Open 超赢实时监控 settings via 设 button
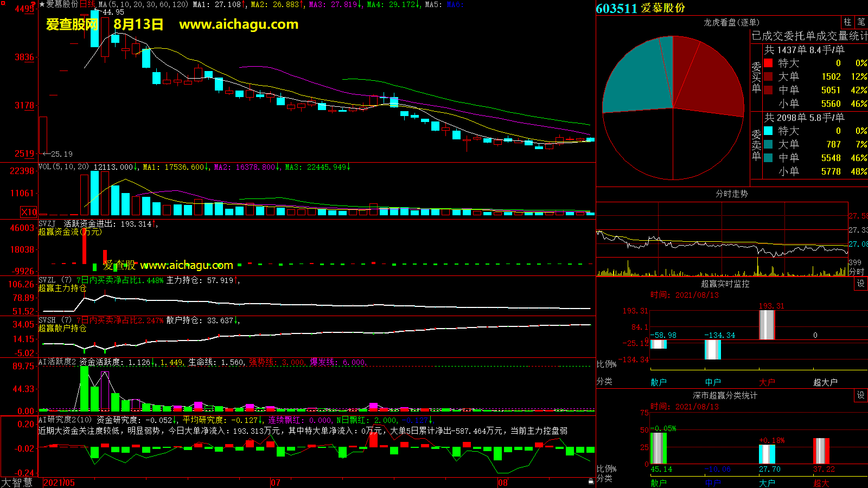The image size is (868, 488). [860, 284]
